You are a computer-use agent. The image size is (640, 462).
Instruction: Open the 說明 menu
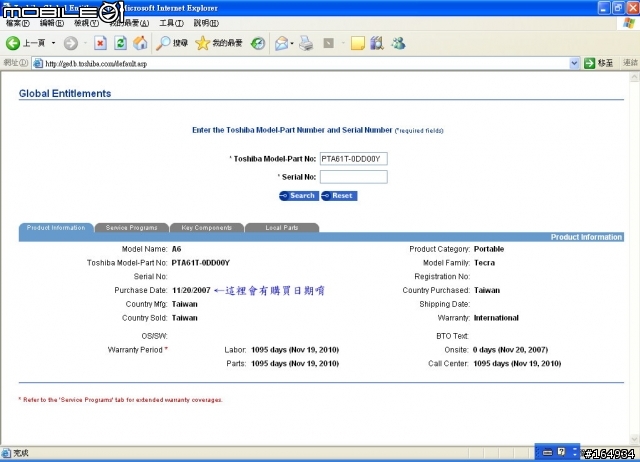(206, 23)
